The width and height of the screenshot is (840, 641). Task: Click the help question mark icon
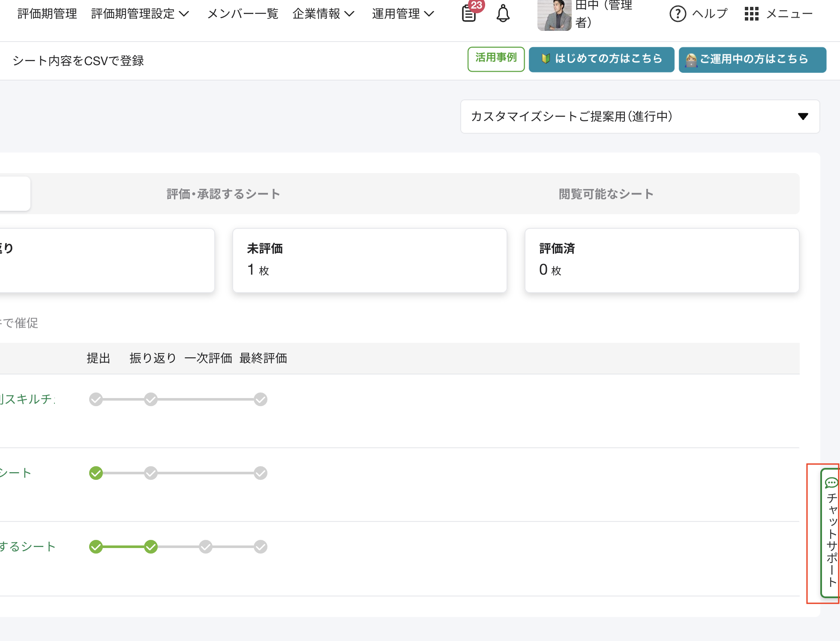pos(678,14)
